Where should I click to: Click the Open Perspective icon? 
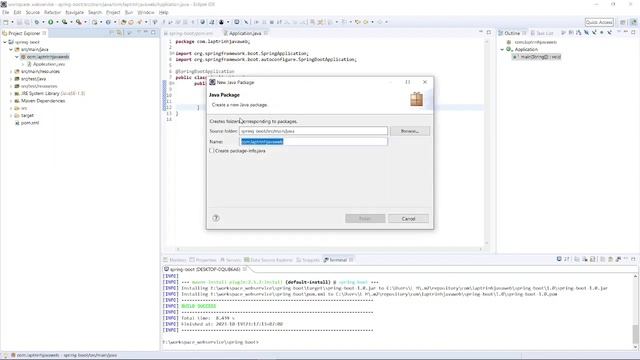point(622,22)
